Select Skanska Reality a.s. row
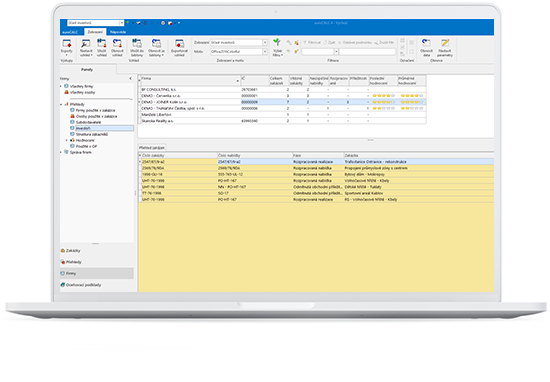The width and height of the screenshot is (550, 382). point(283,121)
